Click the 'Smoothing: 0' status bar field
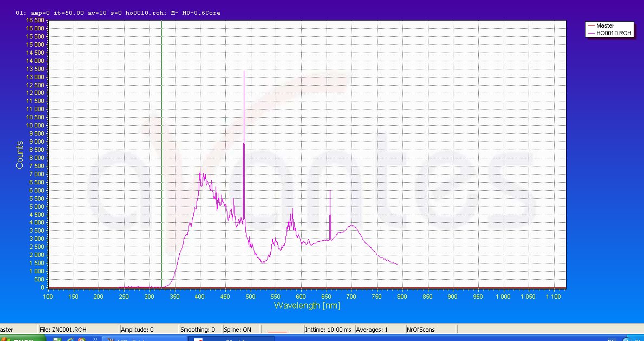Image resolution: width=644 pixels, height=341 pixels. (200, 330)
